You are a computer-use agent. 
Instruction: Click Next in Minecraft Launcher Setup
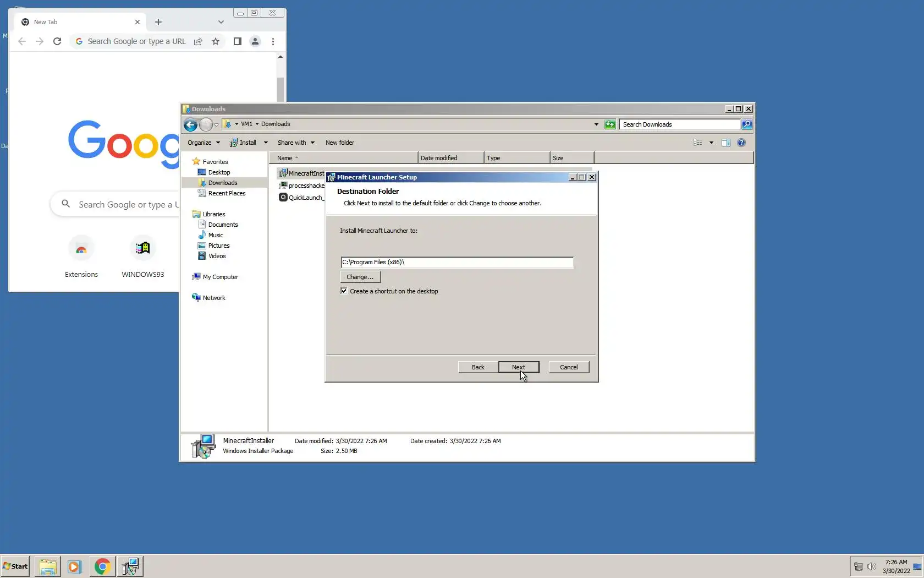[519, 367]
